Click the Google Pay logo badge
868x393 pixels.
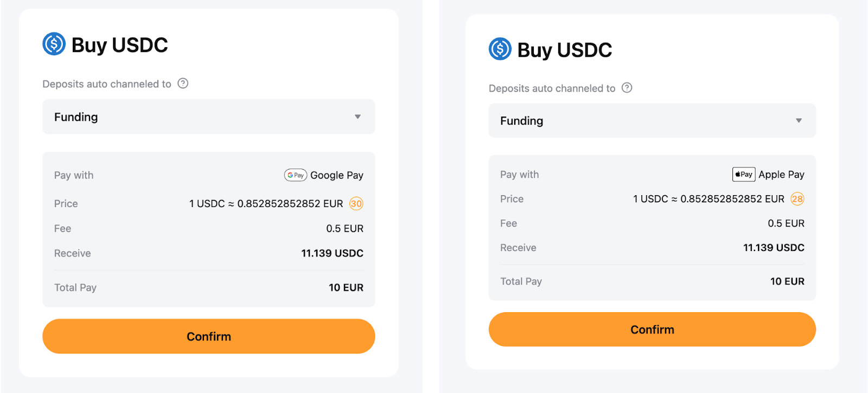[296, 175]
